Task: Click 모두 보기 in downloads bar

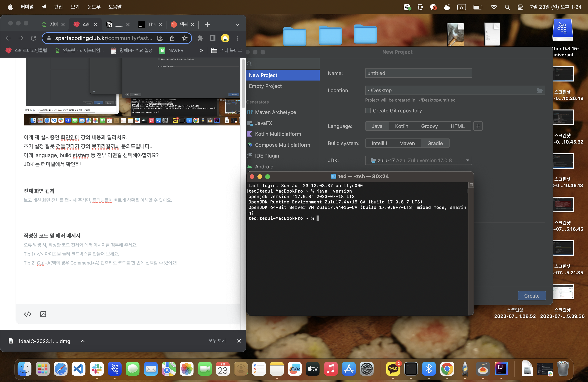Action: pyautogui.click(x=217, y=341)
